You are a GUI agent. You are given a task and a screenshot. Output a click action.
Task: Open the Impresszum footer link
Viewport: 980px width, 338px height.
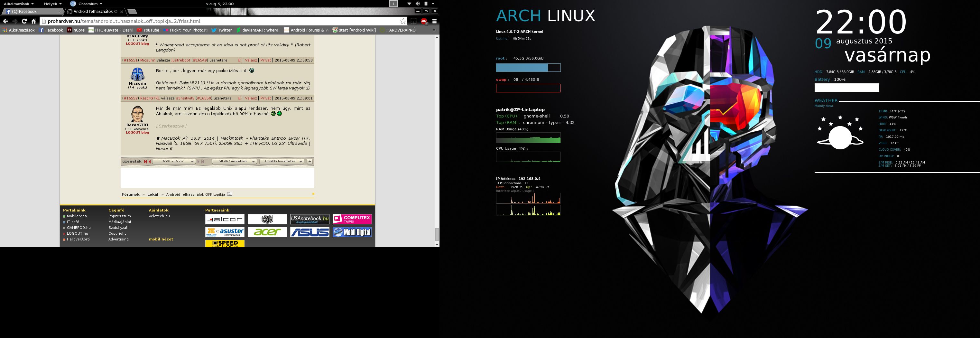[119, 216]
